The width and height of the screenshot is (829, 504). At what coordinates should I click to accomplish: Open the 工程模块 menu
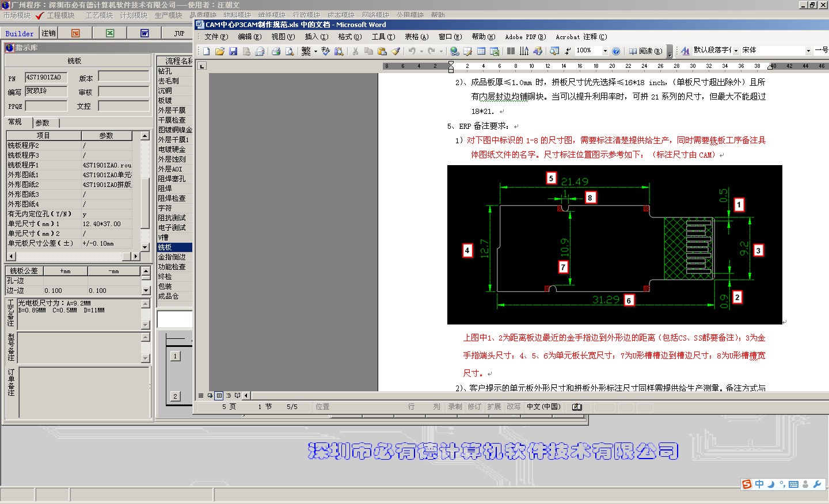(x=60, y=16)
